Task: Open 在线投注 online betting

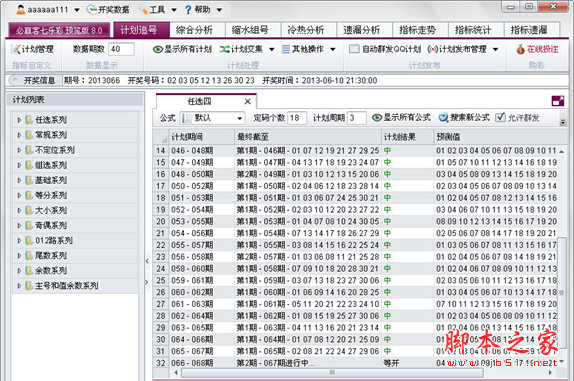Action: (537, 49)
